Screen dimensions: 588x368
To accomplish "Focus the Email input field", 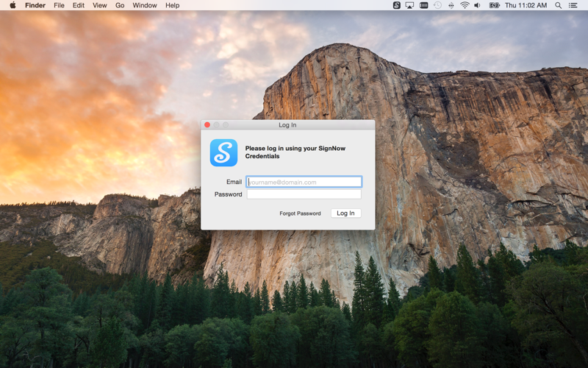I will pyautogui.click(x=304, y=182).
